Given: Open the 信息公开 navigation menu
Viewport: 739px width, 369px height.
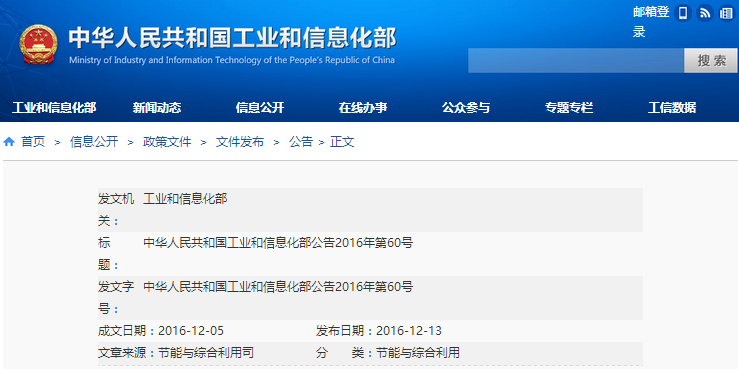Looking at the screenshot, I should [260, 108].
